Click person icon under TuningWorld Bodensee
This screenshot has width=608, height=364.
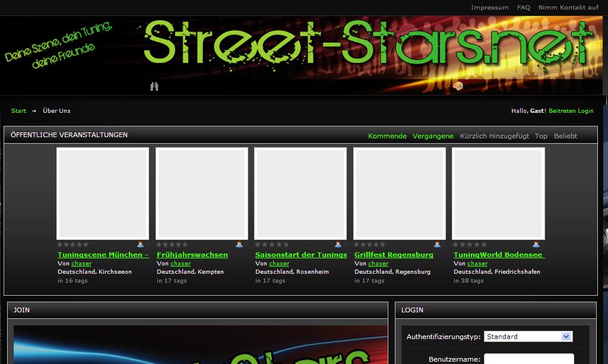(x=536, y=245)
